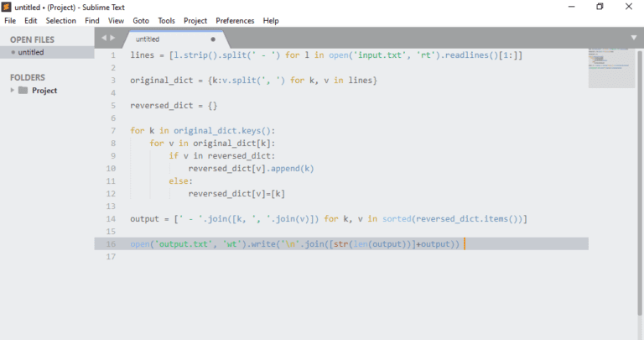Open the Find menu
Screen dimensions: 644x340
92,20
